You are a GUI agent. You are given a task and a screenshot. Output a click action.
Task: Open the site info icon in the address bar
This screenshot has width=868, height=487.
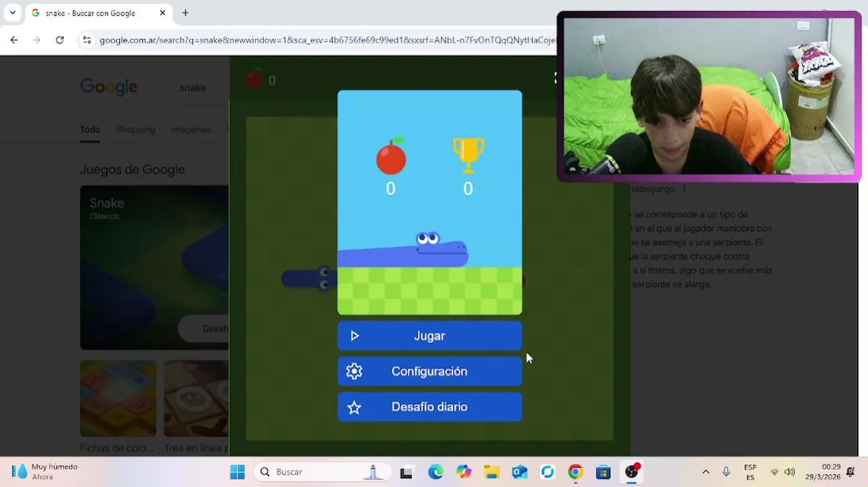coord(87,40)
